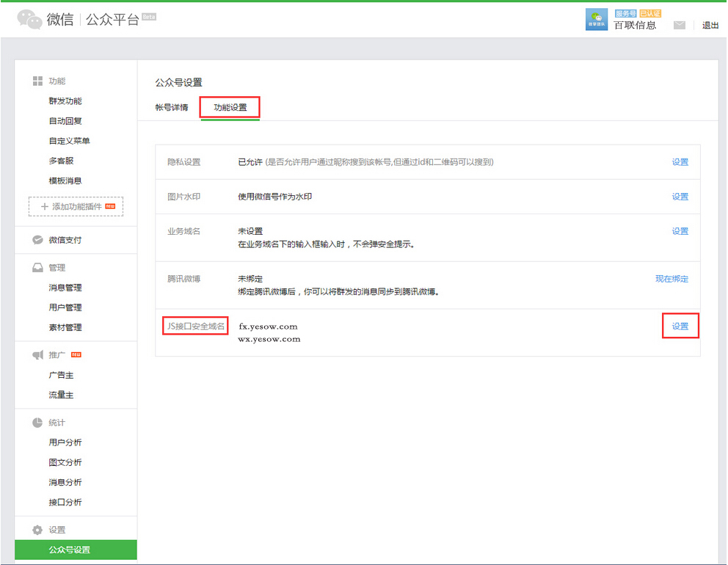Click the 百联信息 account avatar
This screenshot has height=565, width=728.
pos(597,20)
